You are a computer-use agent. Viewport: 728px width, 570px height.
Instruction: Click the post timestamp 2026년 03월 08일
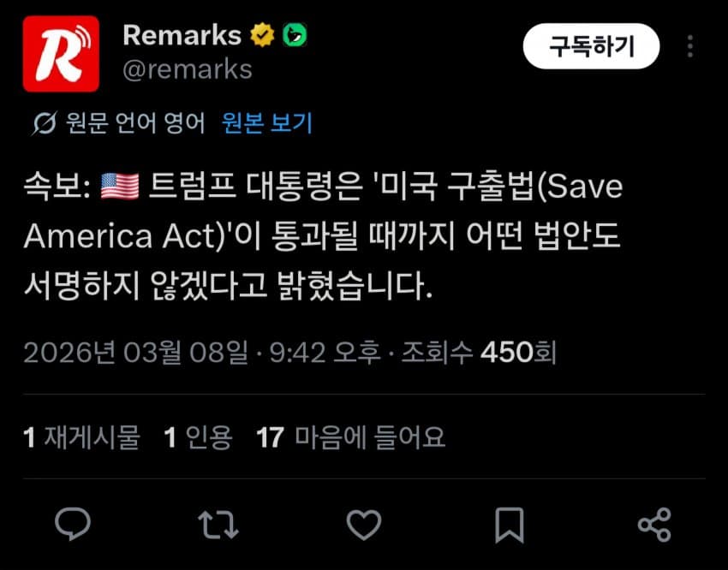point(135,353)
